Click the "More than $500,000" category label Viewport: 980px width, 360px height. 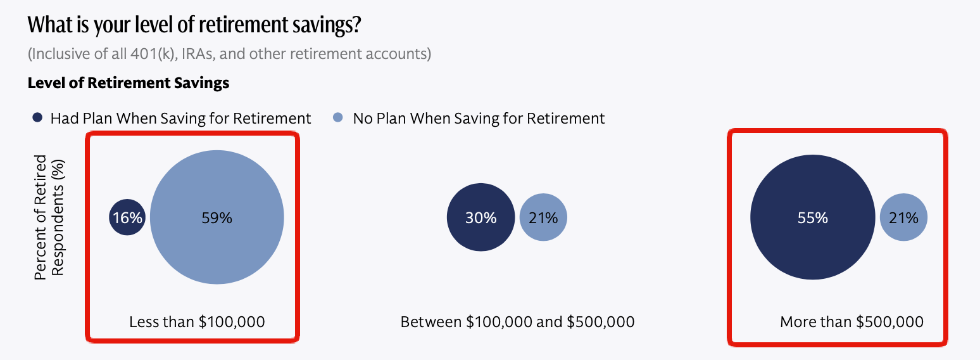point(851,322)
